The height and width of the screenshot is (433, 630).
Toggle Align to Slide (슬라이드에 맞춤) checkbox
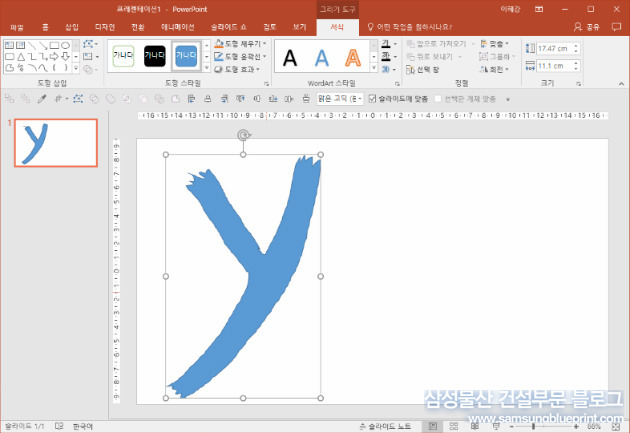(372, 98)
